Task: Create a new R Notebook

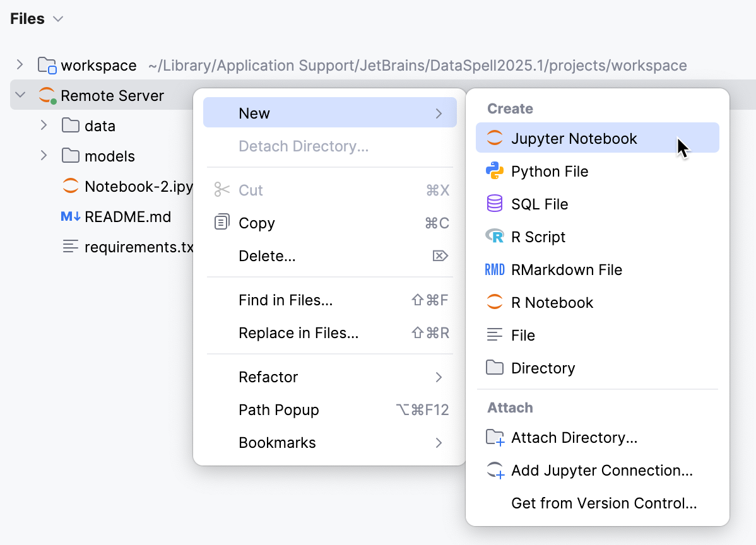Action: (598, 302)
